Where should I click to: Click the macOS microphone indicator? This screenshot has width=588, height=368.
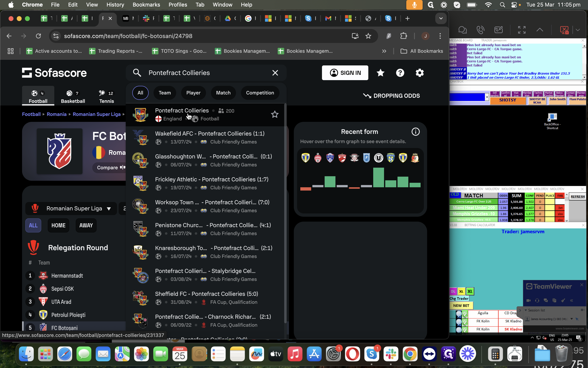pos(414,5)
